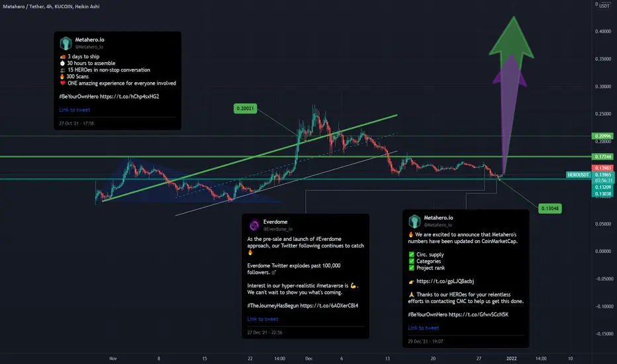Open 'Link to tweet' in the 27 Oct Metahero card

pos(75,110)
